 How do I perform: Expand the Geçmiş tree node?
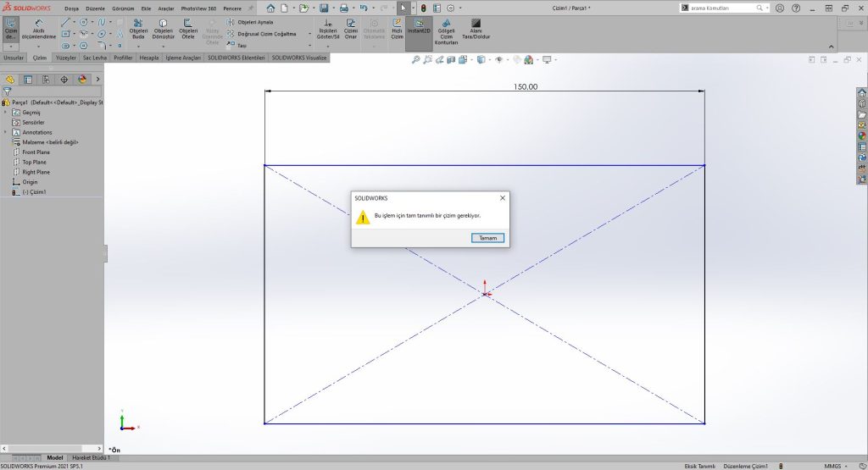(6, 113)
